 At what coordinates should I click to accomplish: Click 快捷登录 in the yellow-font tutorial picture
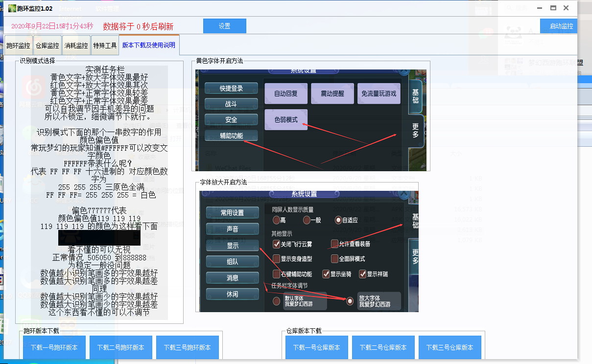click(x=231, y=89)
